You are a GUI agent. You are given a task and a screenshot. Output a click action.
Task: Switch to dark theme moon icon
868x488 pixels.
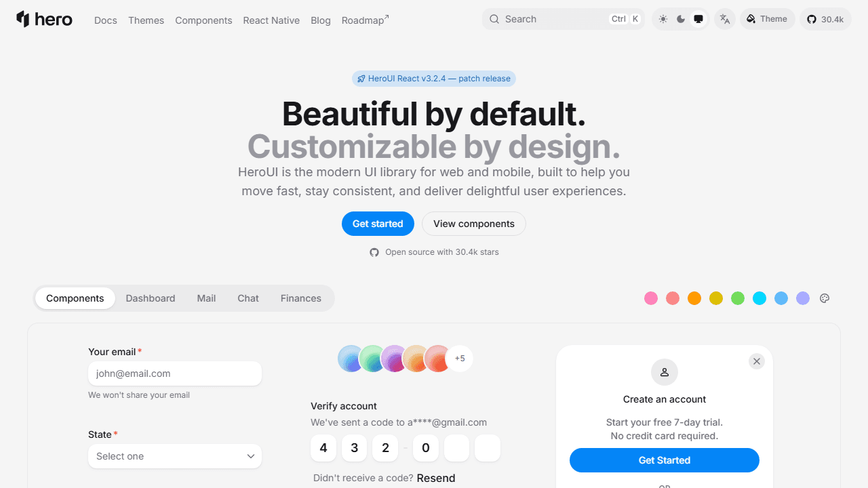(x=681, y=19)
